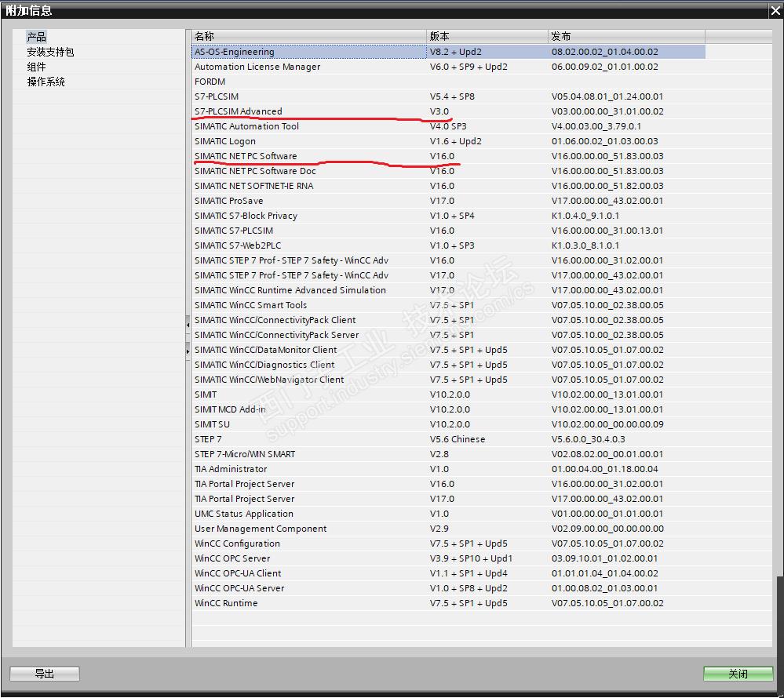Screen dimensions: 784x698
Task: Close the 附加信息 dialog with X
Action: [x=775, y=10]
